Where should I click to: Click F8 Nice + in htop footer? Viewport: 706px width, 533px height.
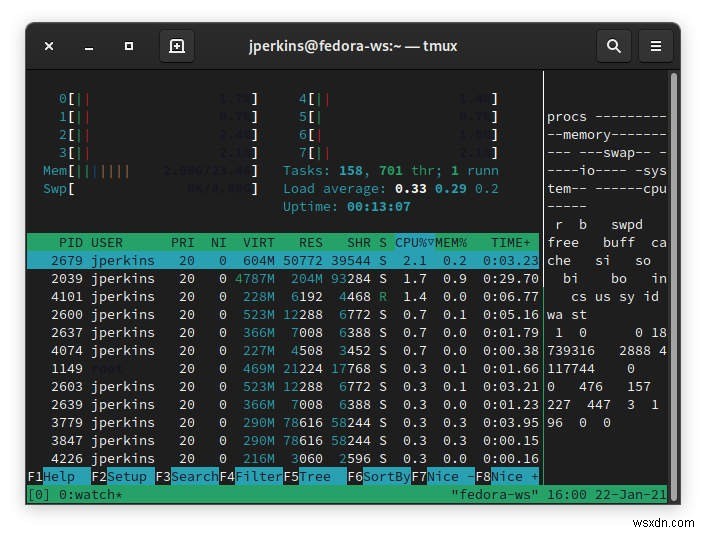(x=507, y=476)
